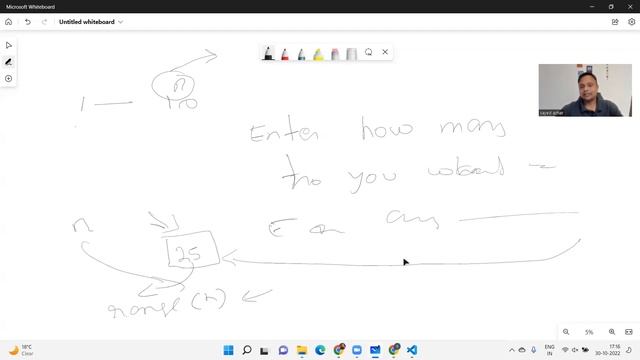
Task: Open network and volume quick settings
Action: click(x=575, y=350)
